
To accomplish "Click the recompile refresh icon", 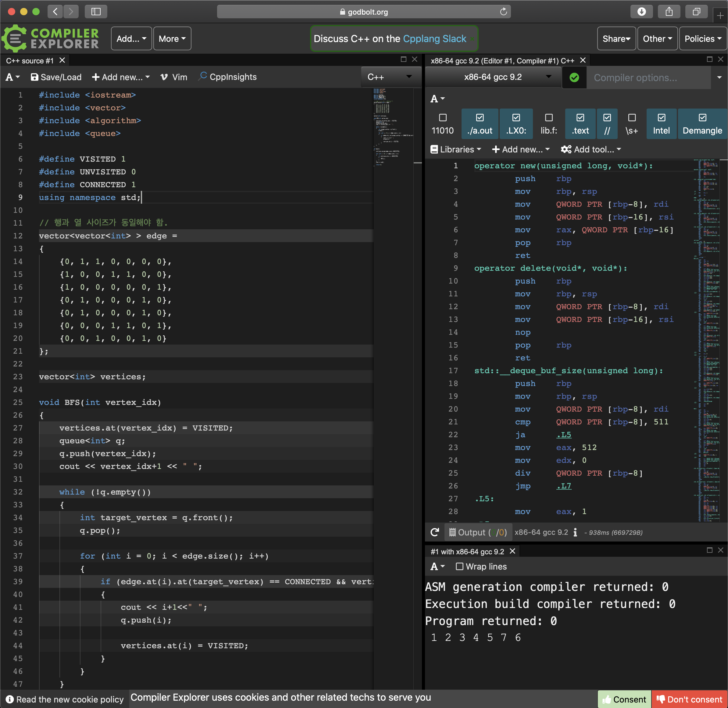I will coord(434,532).
